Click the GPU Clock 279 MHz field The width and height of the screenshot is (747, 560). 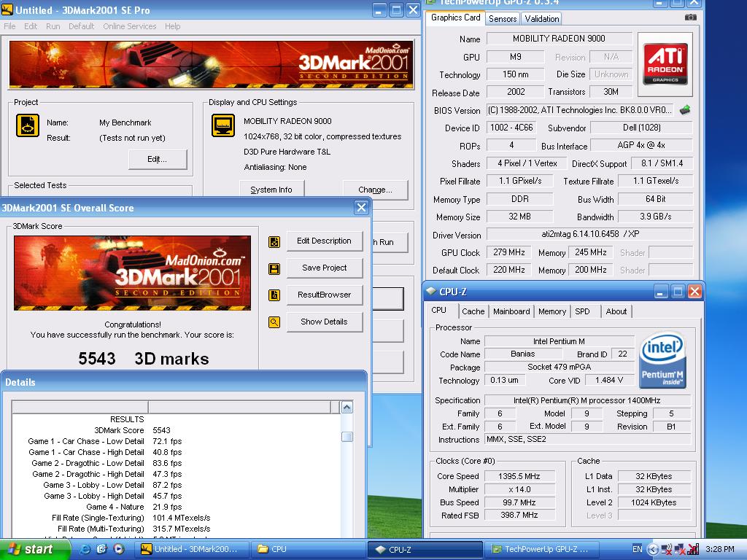(x=508, y=252)
